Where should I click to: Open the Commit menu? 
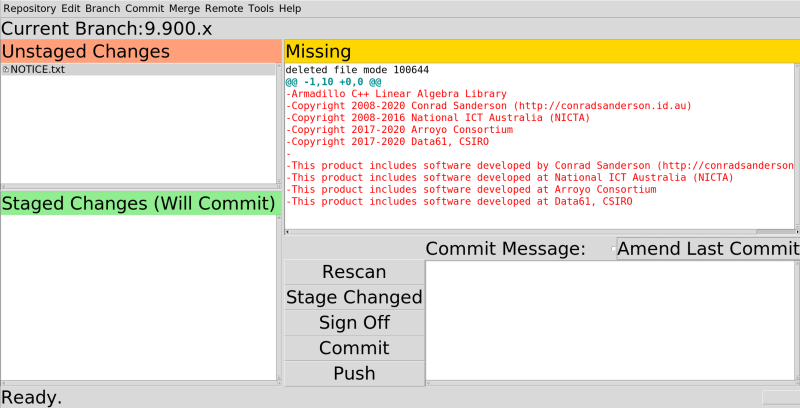click(x=145, y=8)
